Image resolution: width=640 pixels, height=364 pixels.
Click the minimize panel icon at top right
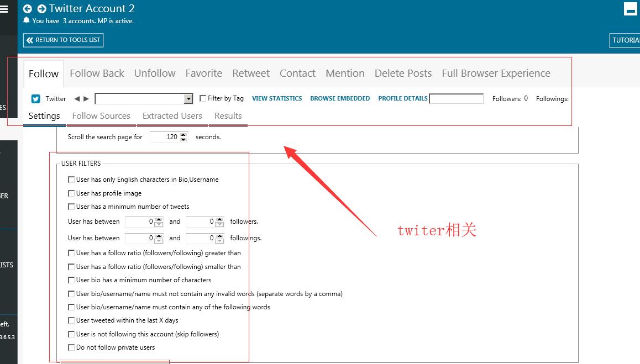[630, 9]
